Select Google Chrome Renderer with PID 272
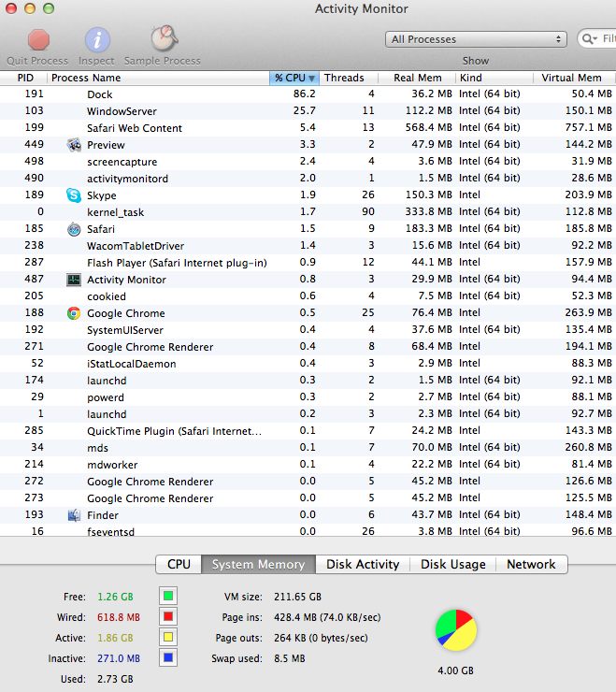Screen dimensions: 616x692 (x=308, y=481)
